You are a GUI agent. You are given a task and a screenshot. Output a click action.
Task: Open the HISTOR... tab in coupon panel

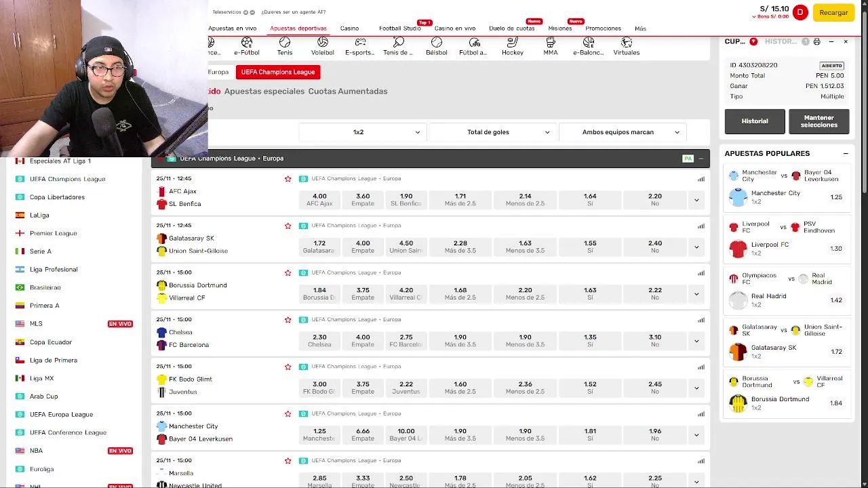(x=781, y=41)
